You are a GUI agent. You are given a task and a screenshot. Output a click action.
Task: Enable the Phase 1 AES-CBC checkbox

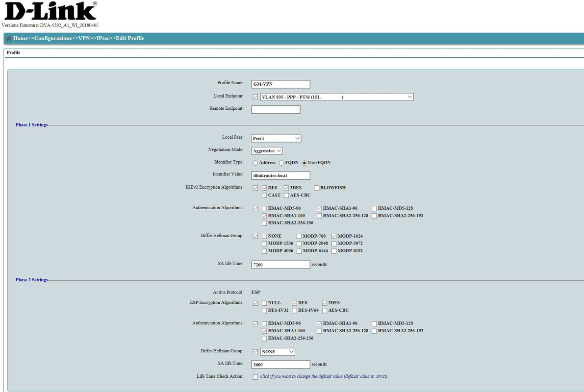click(286, 196)
